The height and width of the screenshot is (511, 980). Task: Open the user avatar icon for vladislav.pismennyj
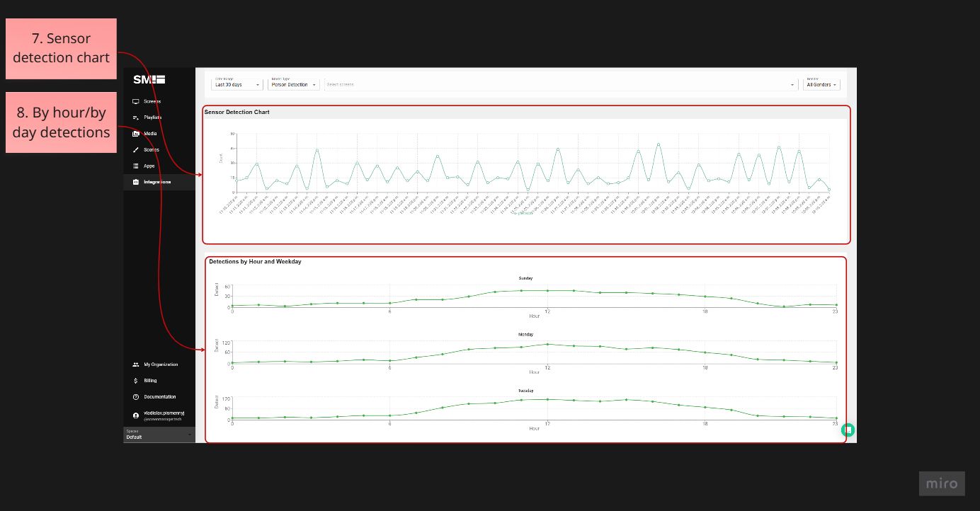pyautogui.click(x=135, y=415)
